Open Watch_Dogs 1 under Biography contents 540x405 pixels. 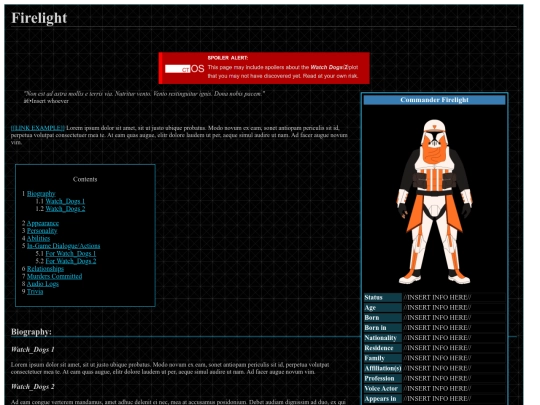(x=65, y=201)
